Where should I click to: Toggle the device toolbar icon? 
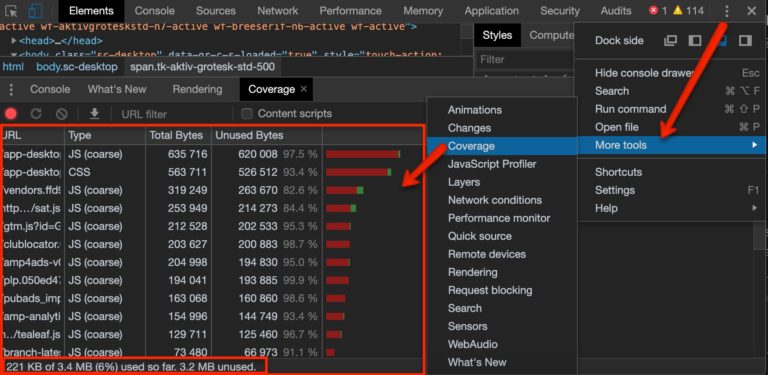[35, 11]
